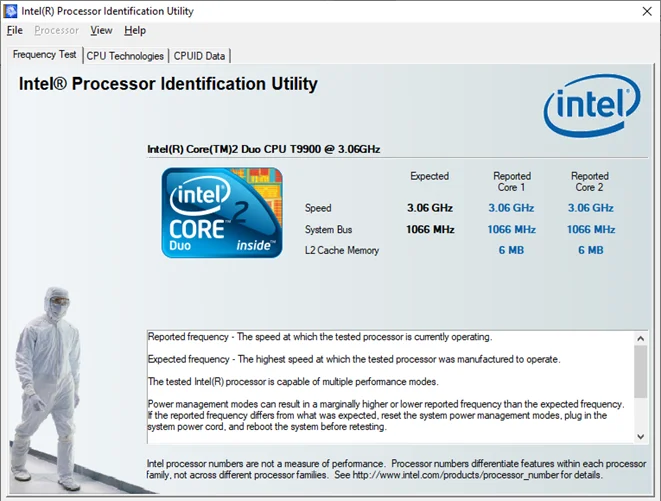Click the multiple performance modes sentence
The width and height of the screenshot is (661, 501).
[x=293, y=382]
